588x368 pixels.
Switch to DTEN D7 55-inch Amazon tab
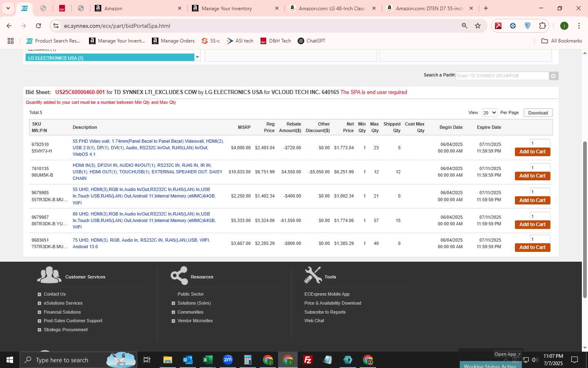(x=429, y=8)
